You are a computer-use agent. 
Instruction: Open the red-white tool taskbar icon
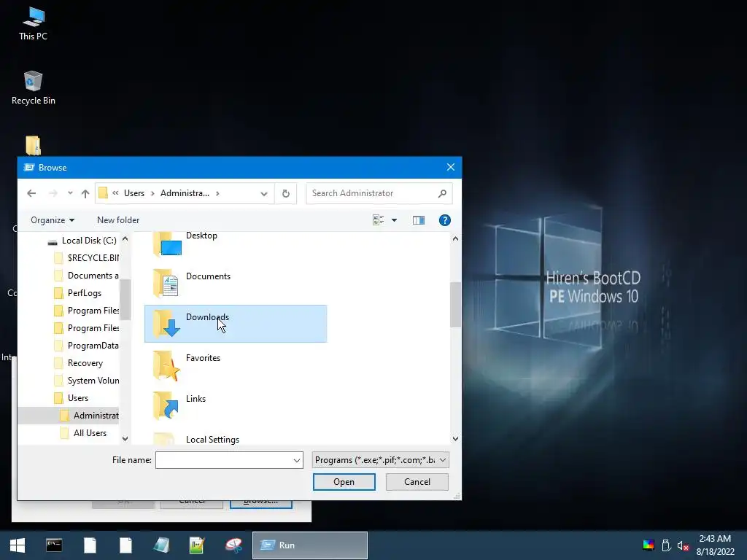point(233,545)
